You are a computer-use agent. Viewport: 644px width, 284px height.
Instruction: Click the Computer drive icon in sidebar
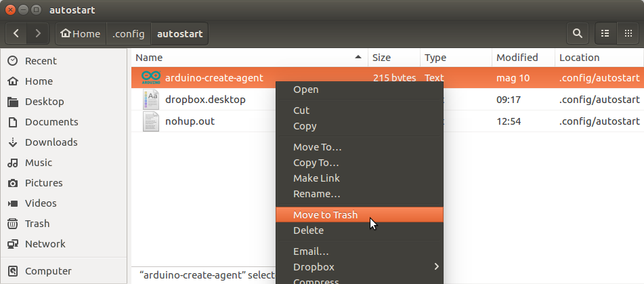click(x=13, y=271)
